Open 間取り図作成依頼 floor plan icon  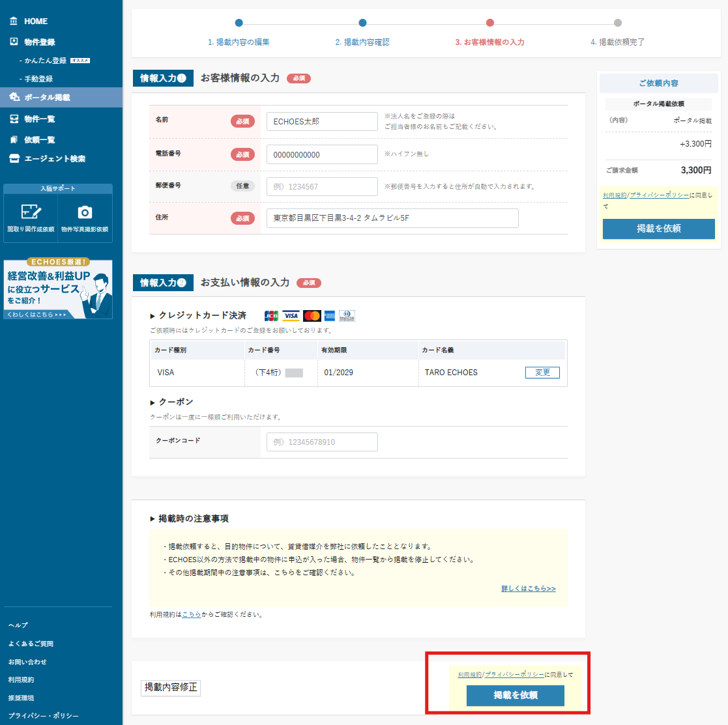(x=31, y=213)
